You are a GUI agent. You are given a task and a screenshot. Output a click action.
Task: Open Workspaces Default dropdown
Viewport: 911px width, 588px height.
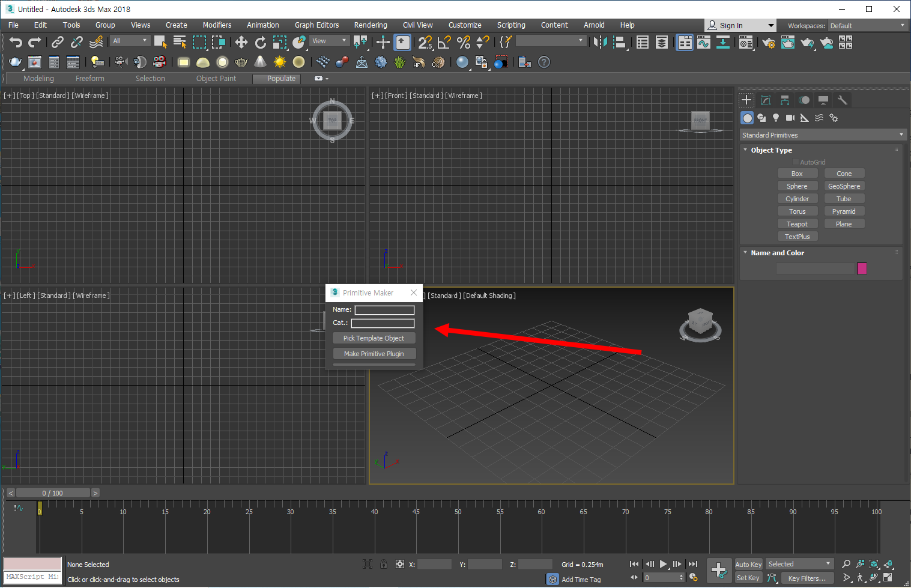tap(868, 26)
